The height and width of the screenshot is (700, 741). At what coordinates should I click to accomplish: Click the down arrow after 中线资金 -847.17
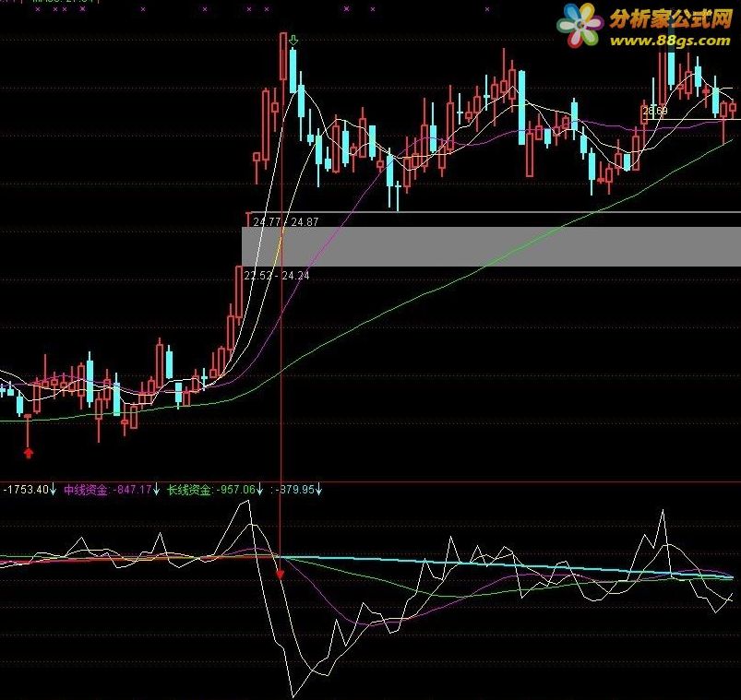pyautogui.click(x=157, y=490)
